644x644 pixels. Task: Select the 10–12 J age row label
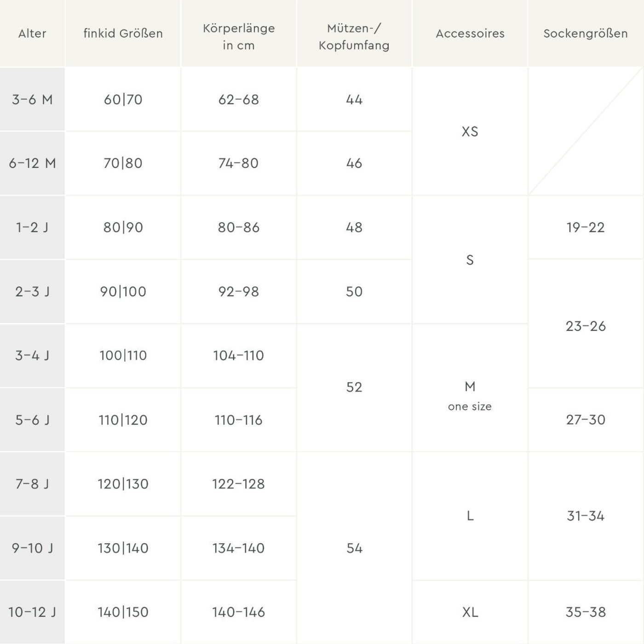(x=32, y=612)
